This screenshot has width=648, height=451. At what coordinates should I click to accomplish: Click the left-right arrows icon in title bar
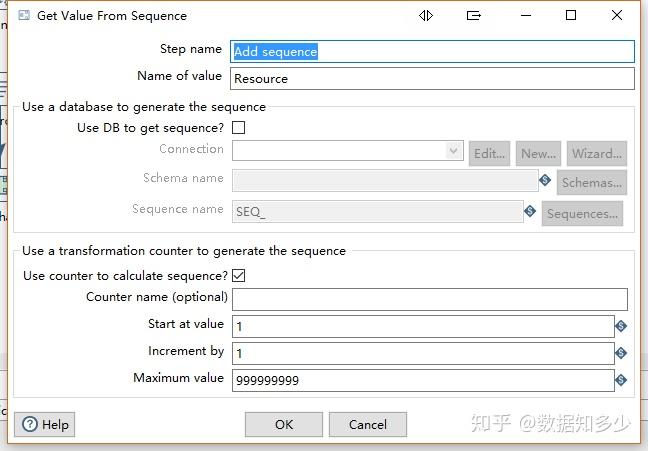pos(426,16)
